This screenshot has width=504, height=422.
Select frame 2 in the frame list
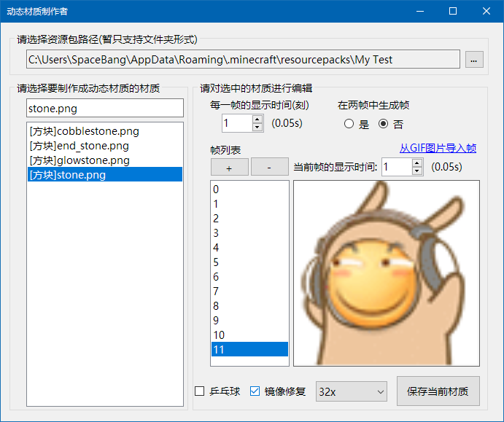pyautogui.click(x=249, y=219)
